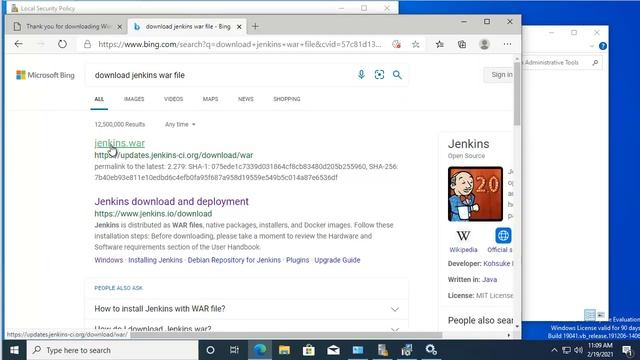Open the Plugins sublink
This screenshot has width=640, height=360.
click(297, 260)
